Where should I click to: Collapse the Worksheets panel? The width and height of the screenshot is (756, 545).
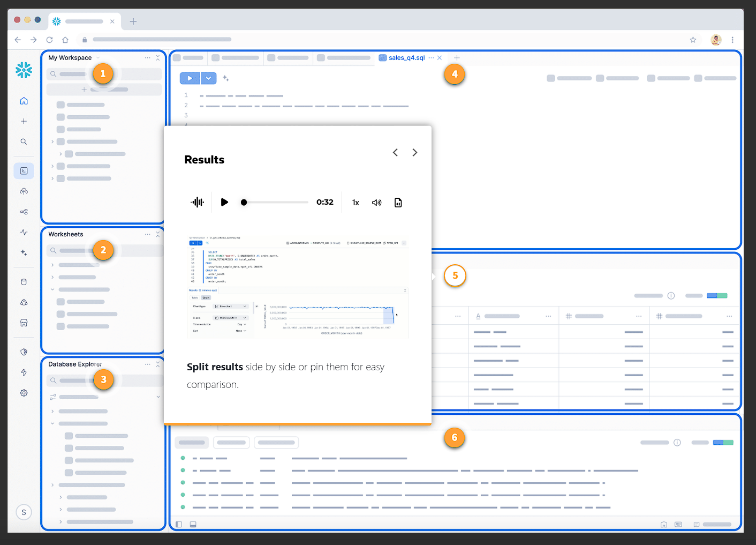point(158,234)
